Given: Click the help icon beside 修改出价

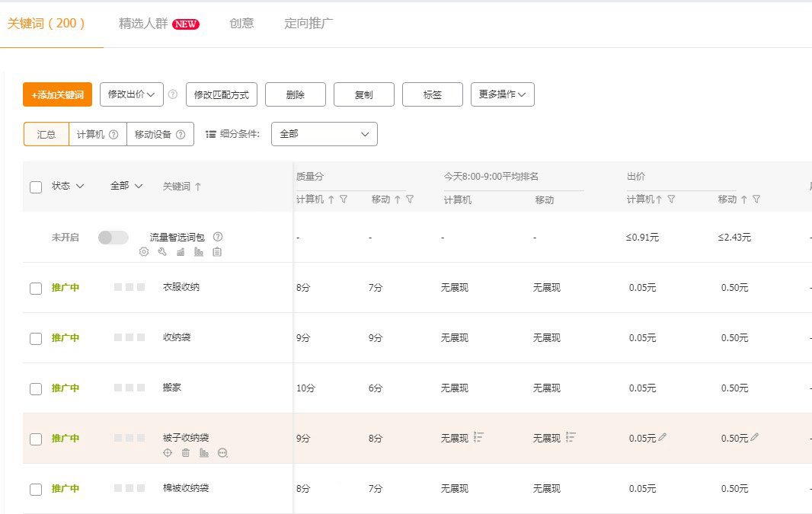Looking at the screenshot, I should point(173,94).
